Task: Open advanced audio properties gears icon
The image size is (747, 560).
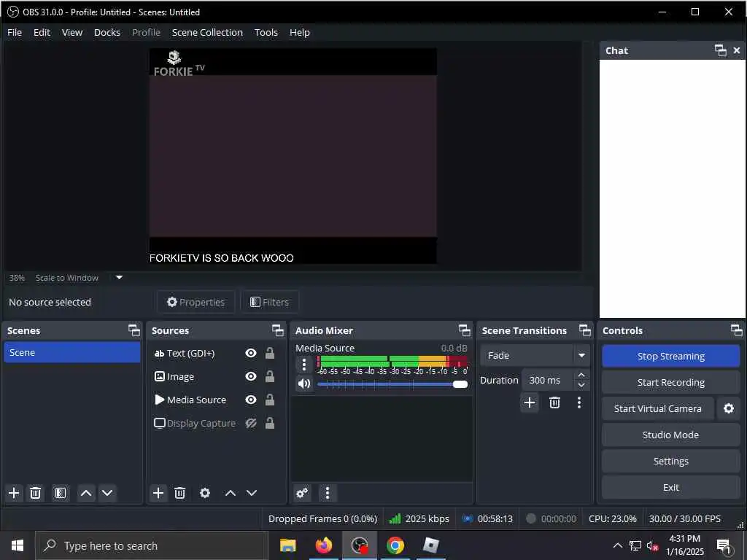Action: pyautogui.click(x=302, y=493)
